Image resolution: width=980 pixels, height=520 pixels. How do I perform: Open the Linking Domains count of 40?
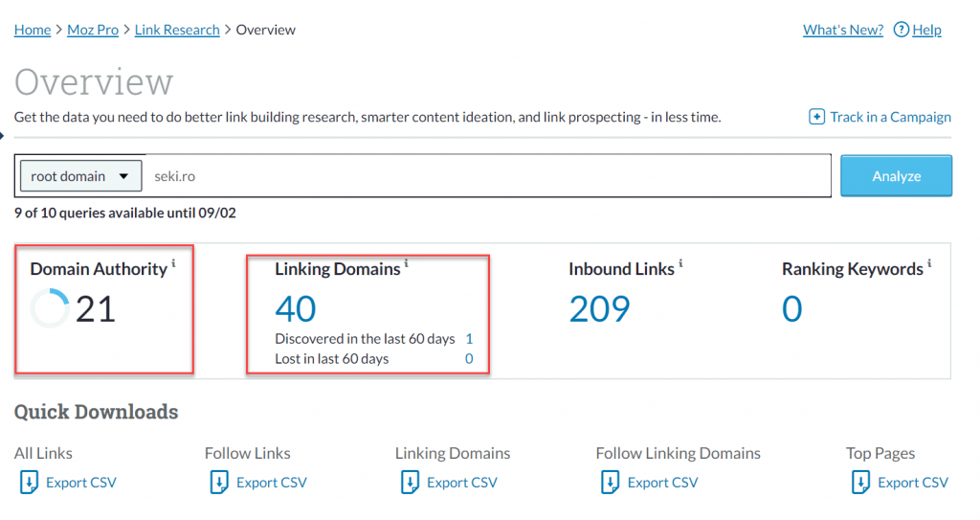click(x=295, y=308)
